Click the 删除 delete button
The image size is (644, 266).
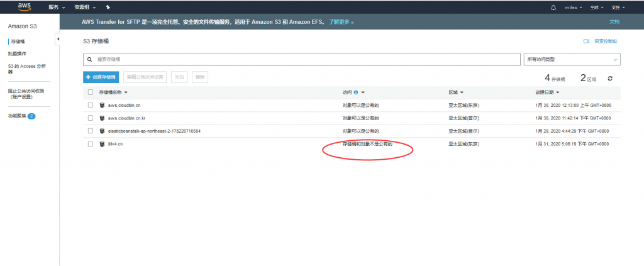tap(200, 77)
